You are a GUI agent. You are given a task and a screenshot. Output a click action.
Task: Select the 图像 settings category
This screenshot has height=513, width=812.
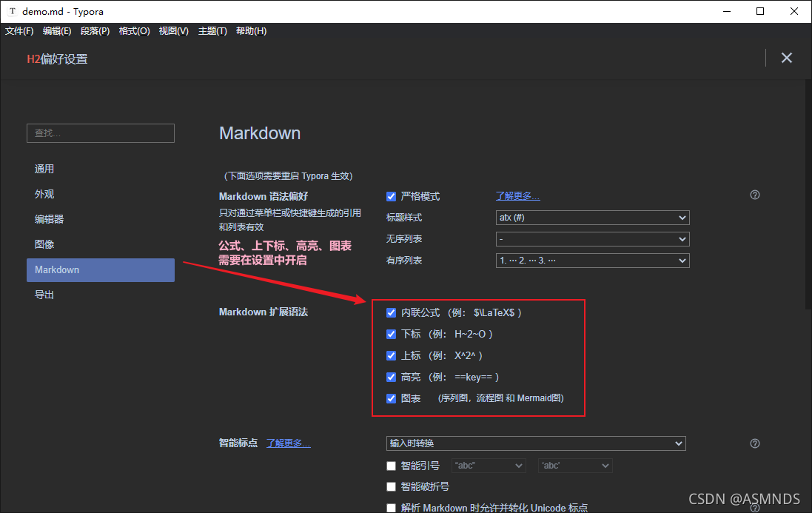pos(44,244)
